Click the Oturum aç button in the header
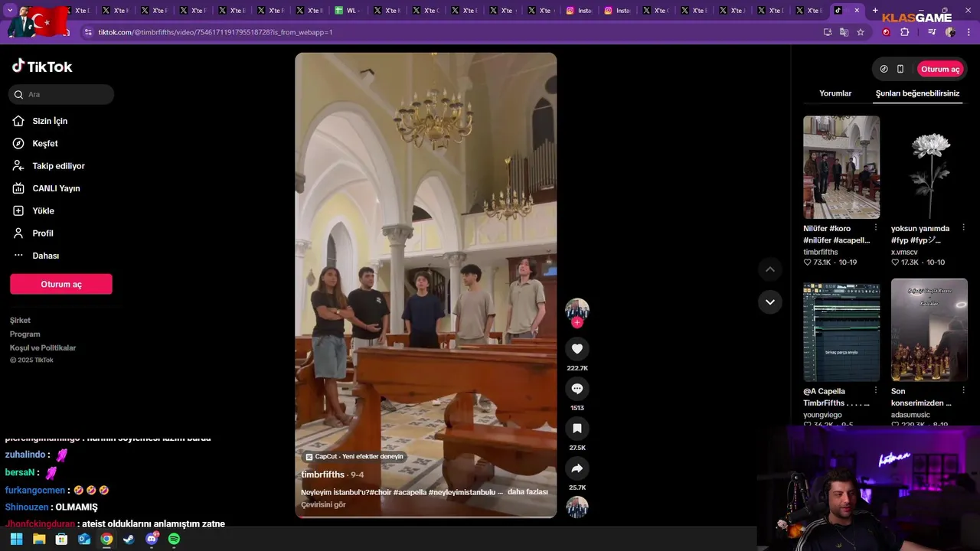Screen dimensions: 980x551 click(x=940, y=69)
